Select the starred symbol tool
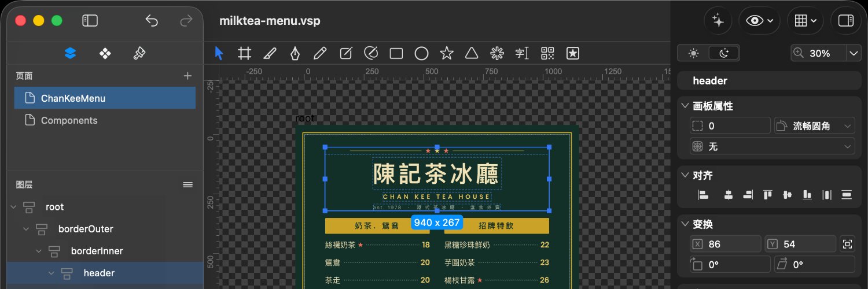The height and width of the screenshot is (289, 868). (573, 53)
